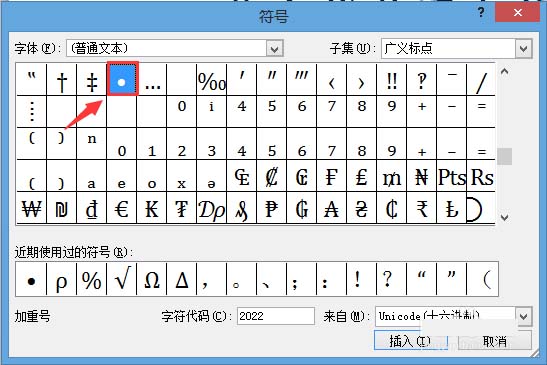
Task: Click the symbol grid scroll down arrow
Action: [x=504, y=218]
